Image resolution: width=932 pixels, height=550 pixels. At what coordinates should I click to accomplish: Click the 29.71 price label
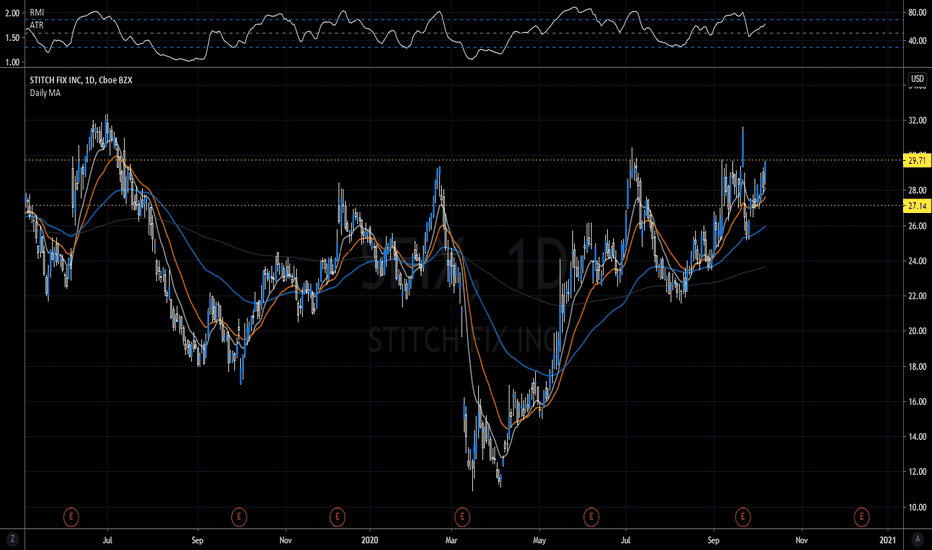[917, 161]
